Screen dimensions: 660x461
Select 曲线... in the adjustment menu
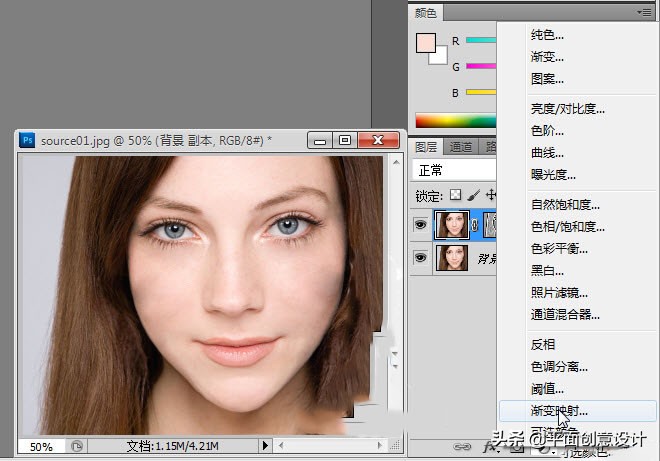pos(547,153)
